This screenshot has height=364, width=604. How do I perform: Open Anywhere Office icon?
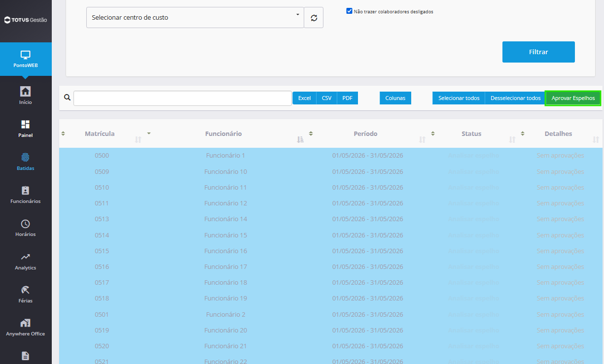(26, 323)
